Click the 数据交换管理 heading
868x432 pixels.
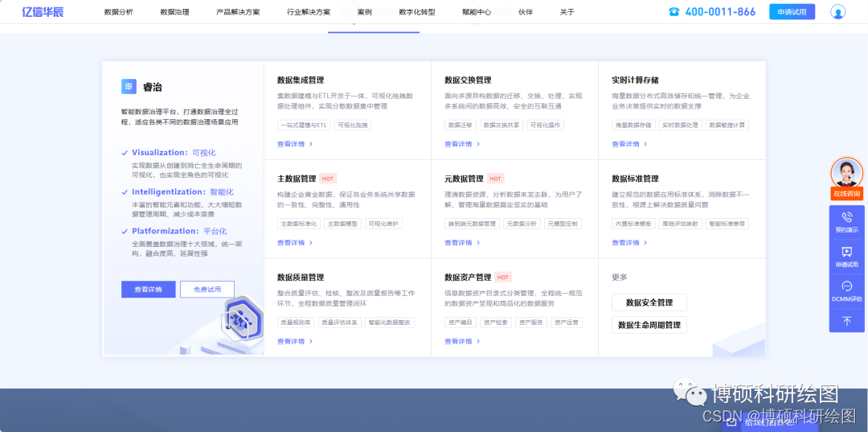pyautogui.click(x=468, y=80)
